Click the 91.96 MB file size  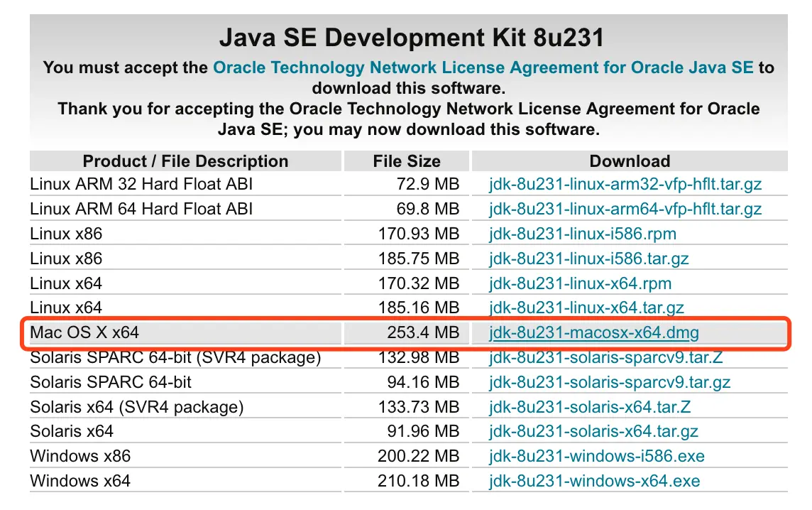pyautogui.click(x=423, y=431)
